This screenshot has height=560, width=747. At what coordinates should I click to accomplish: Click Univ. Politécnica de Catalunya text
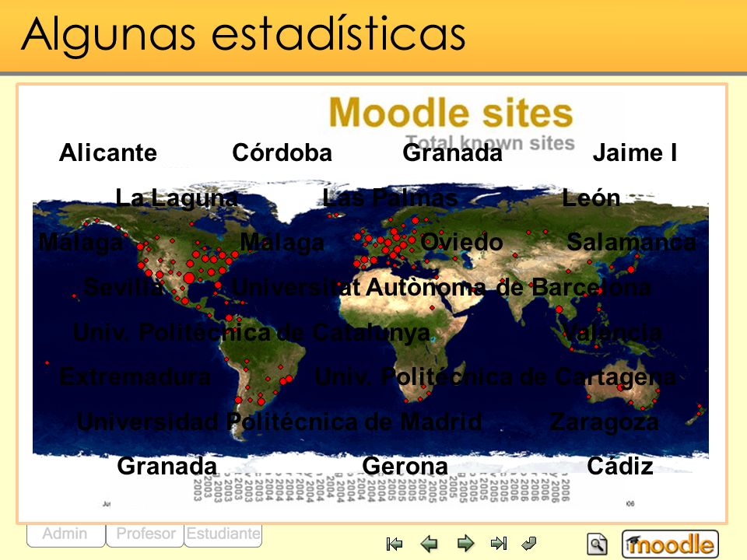251,332
